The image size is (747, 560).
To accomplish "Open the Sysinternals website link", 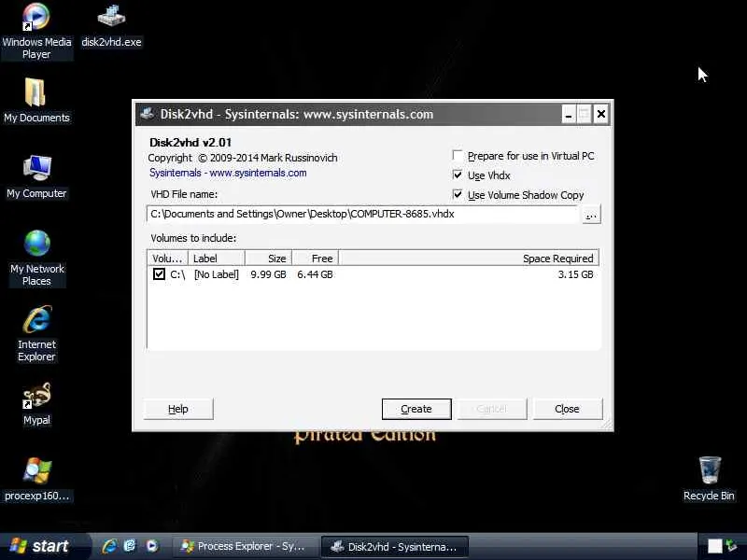I will [228, 173].
